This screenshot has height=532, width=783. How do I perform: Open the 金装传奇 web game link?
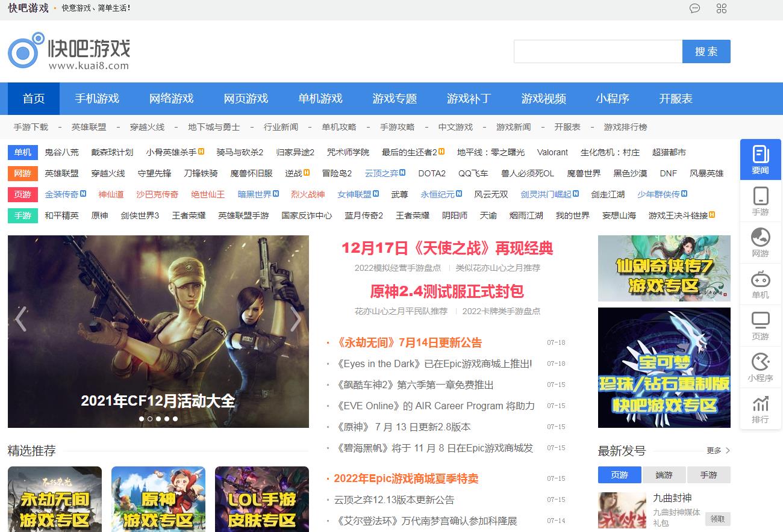click(x=61, y=194)
